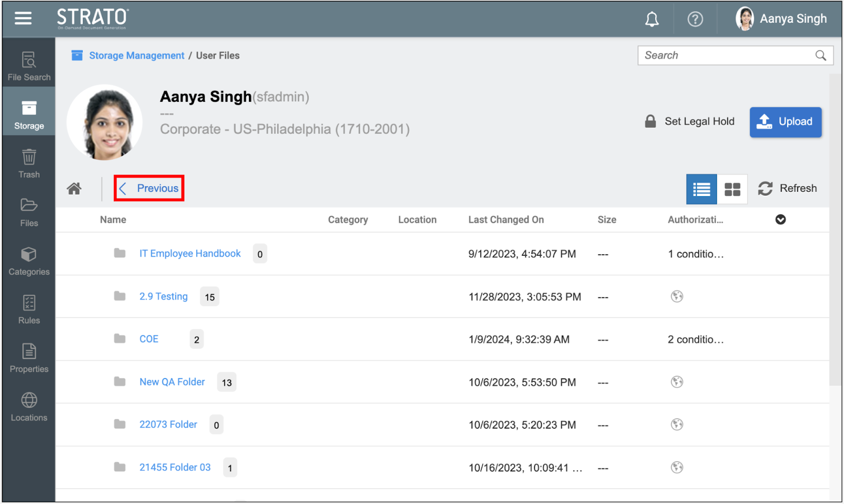
Task: Open Locations in the sidebar
Action: (29, 406)
